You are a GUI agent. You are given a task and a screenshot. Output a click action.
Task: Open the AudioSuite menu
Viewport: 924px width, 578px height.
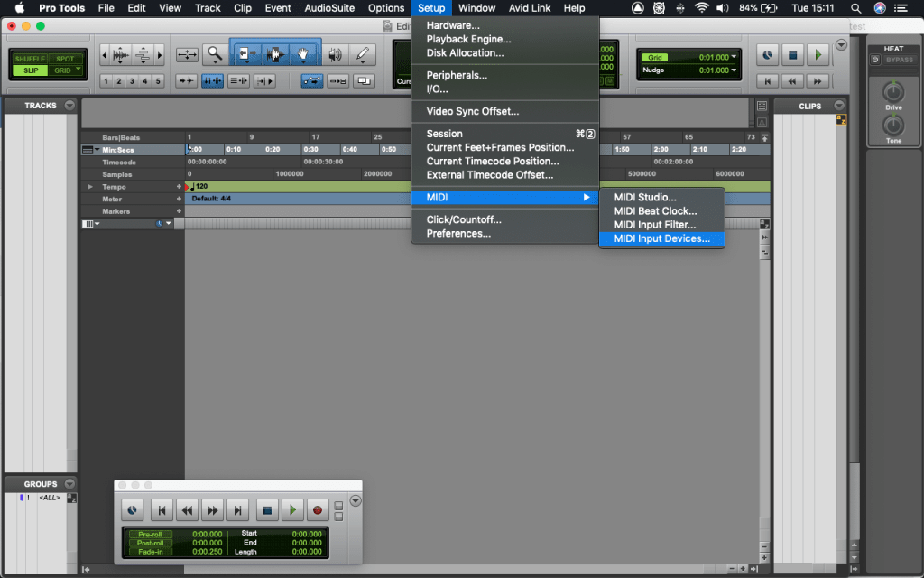[x=329, y=7]
